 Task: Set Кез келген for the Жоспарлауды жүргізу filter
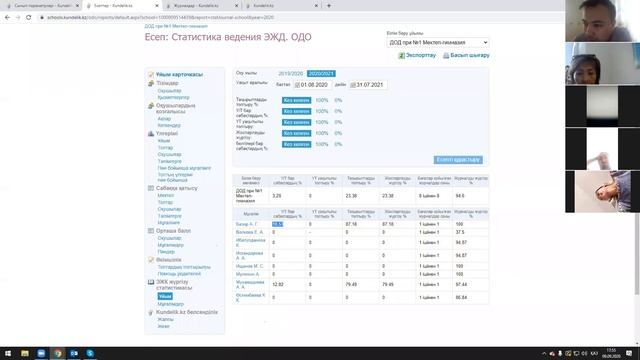click(296, 133)
